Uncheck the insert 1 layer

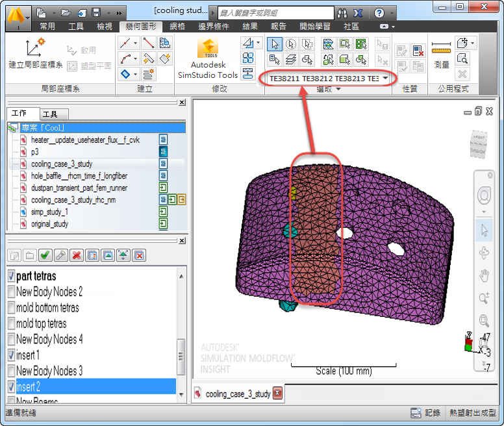point(12,355)
